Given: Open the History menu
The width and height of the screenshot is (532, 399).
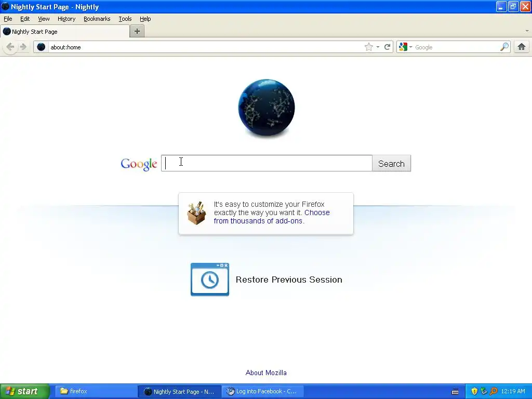Looking at the screenshot, I should coord(66,19).
